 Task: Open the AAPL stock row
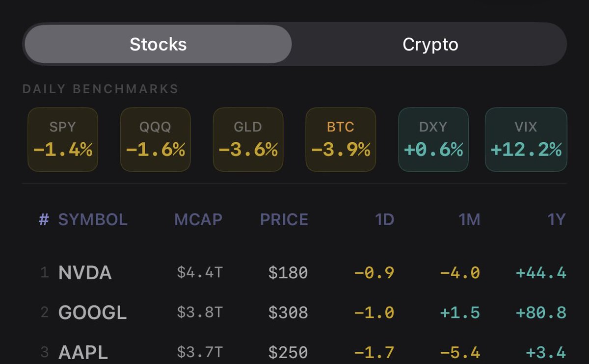(x=83, y=352)
